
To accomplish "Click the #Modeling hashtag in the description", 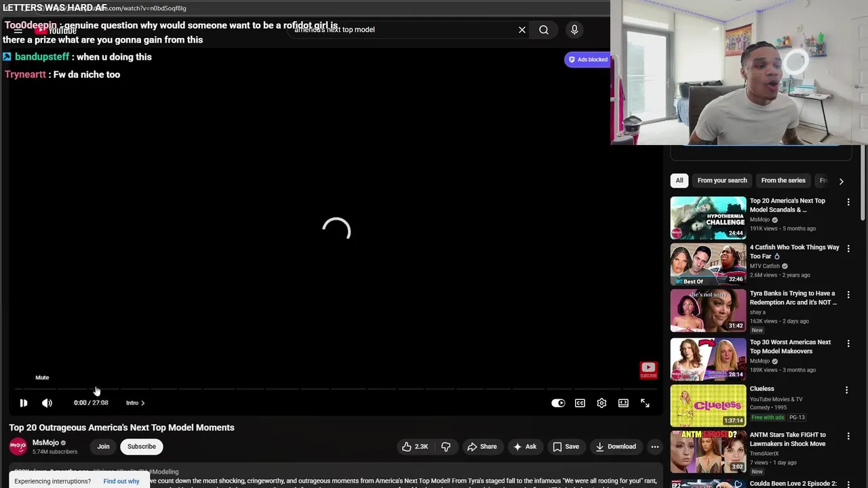I will coord(163,472).
